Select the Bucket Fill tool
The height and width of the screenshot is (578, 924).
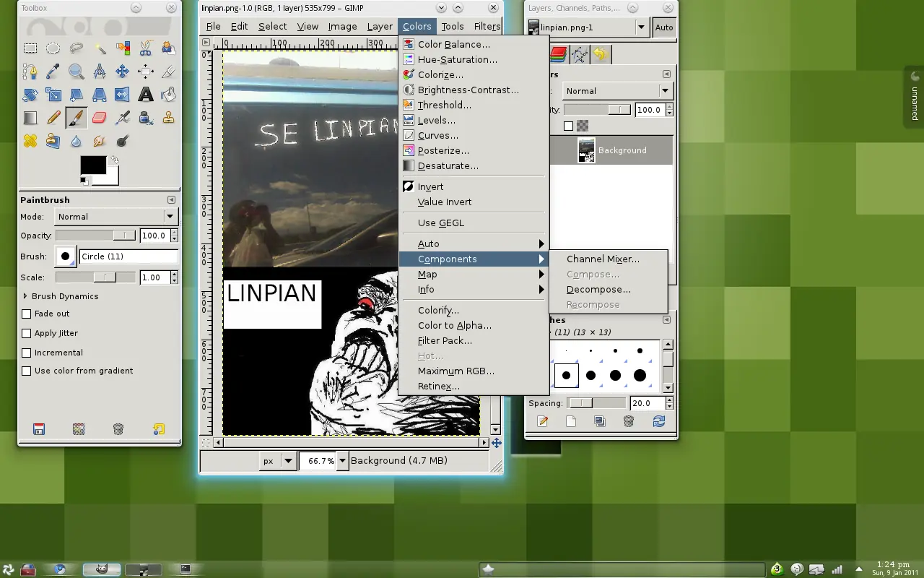[x=169, y=95]
